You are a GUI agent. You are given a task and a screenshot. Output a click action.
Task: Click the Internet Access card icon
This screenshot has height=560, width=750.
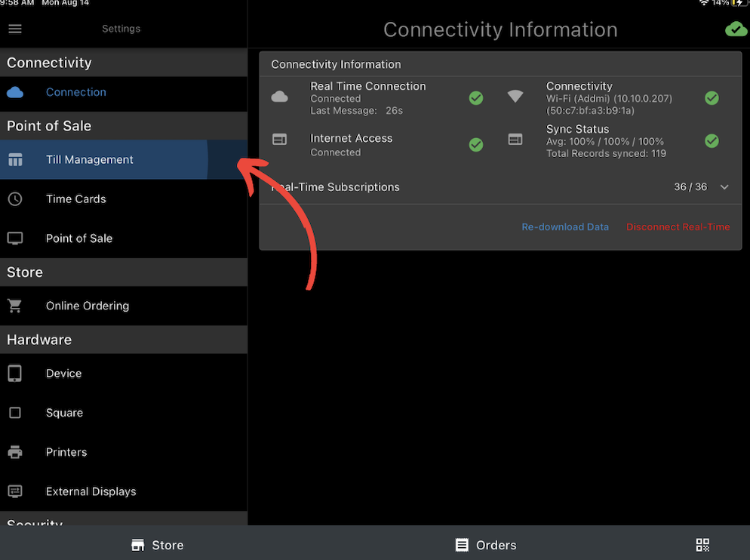click(280, 140)
